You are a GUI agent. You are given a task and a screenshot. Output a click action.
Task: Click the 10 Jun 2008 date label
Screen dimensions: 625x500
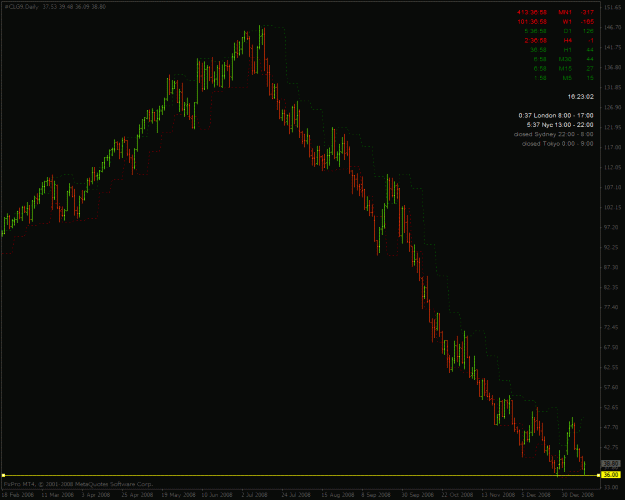[216, 495]
